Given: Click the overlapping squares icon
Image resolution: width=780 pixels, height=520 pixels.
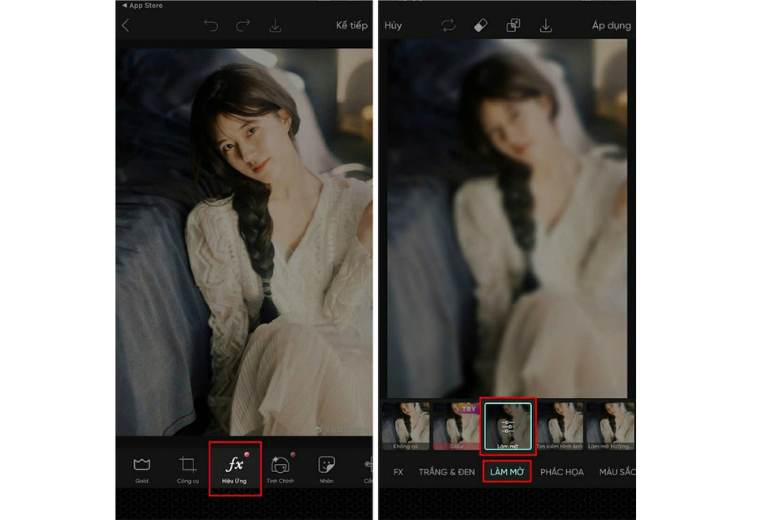Looking at the screenshot, I should 513,25.
